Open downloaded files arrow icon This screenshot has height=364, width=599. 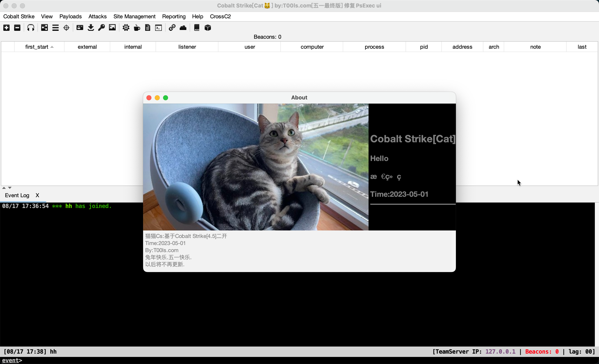pyautogui.click(x=91, y=28)
